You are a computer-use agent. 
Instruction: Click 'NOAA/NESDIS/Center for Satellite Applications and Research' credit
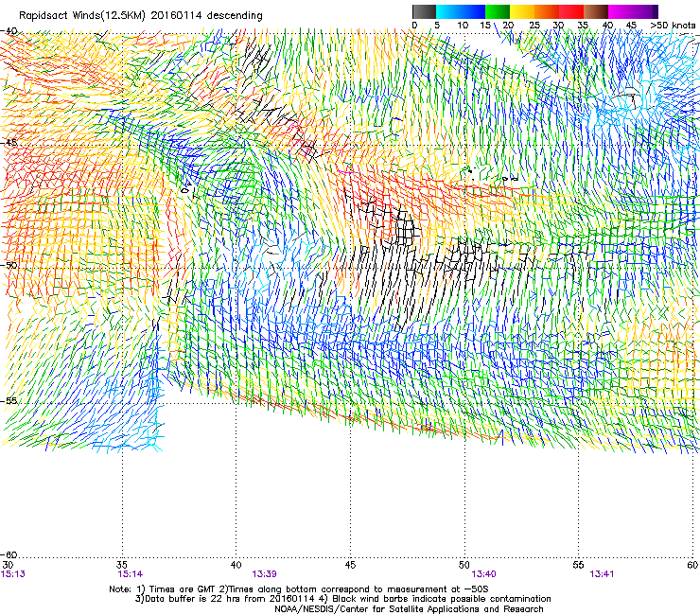click(409, 609)
